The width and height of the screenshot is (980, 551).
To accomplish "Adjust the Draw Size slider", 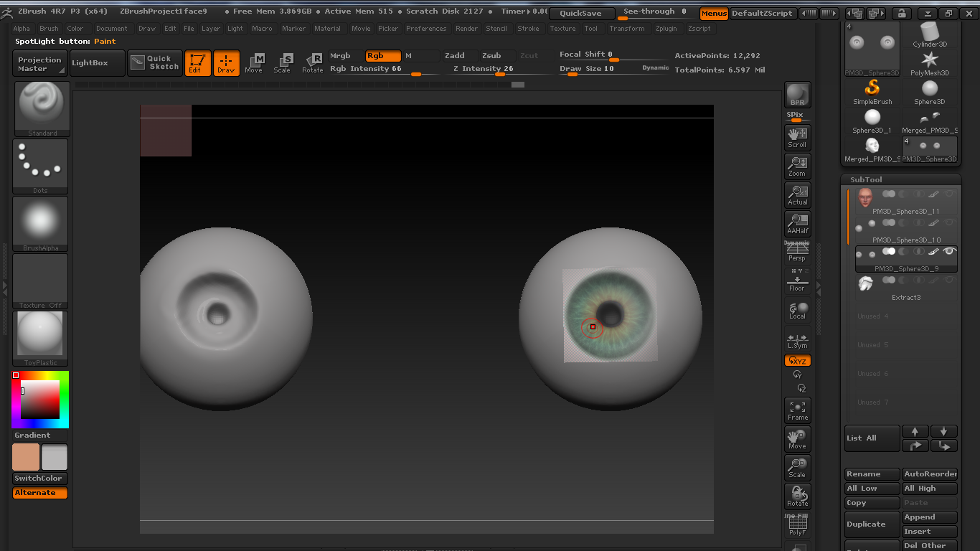I will pyautogui.click(x=615, y=70).
